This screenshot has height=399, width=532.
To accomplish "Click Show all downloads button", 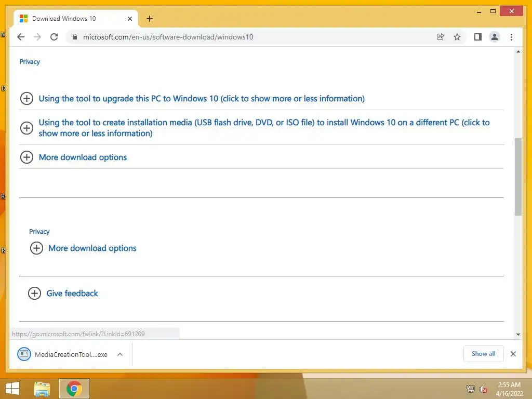I will [484, 354].
